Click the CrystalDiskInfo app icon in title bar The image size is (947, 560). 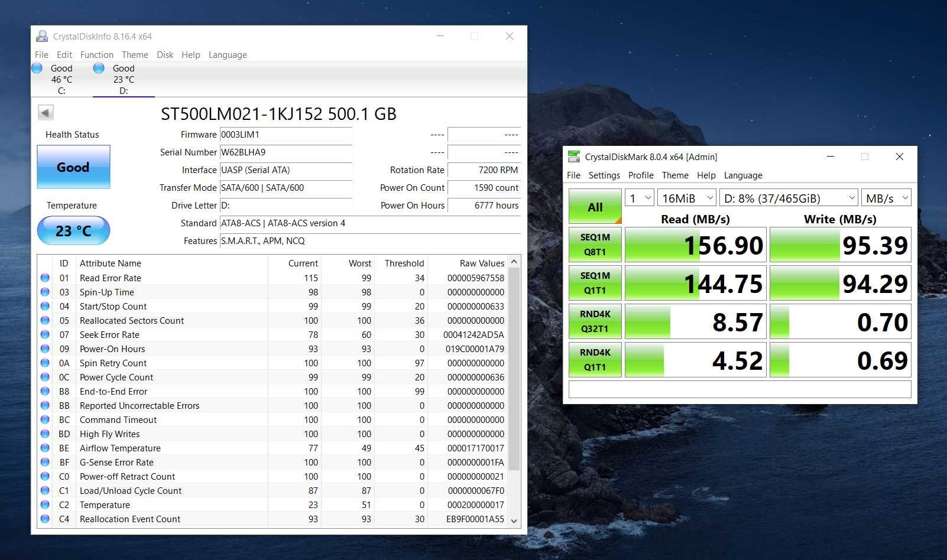click(x=42, y=36)
